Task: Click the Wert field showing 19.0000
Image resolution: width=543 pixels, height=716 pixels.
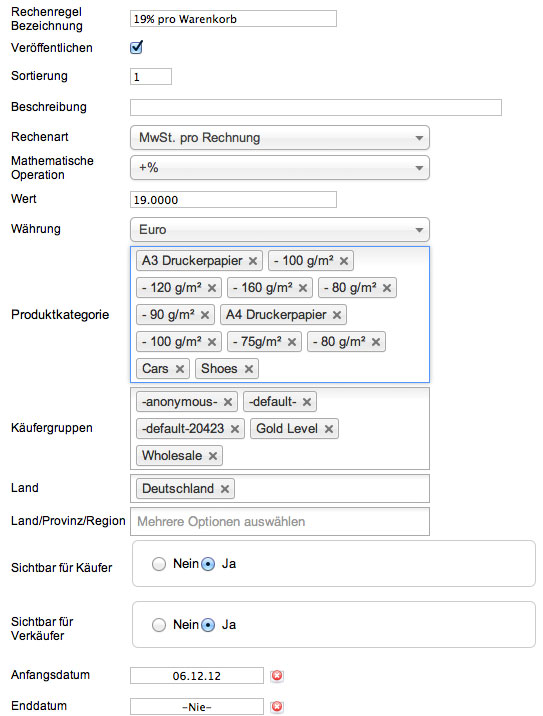Action: click(233, 200)
